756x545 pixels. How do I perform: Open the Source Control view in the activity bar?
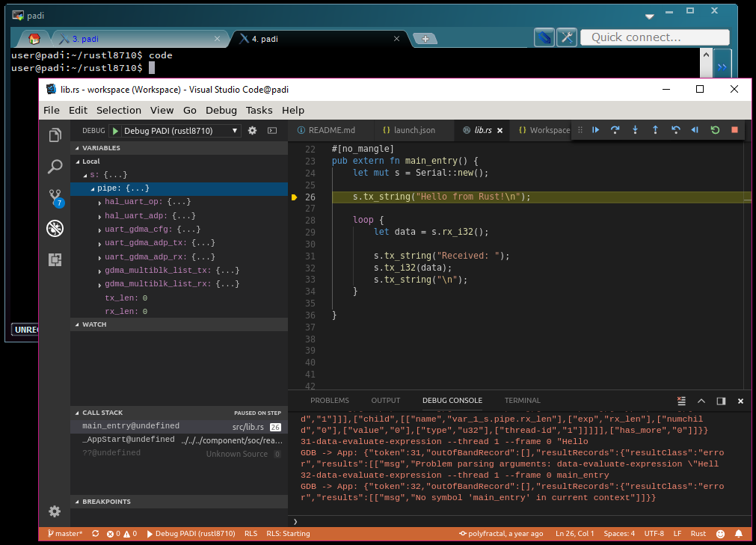55,197
